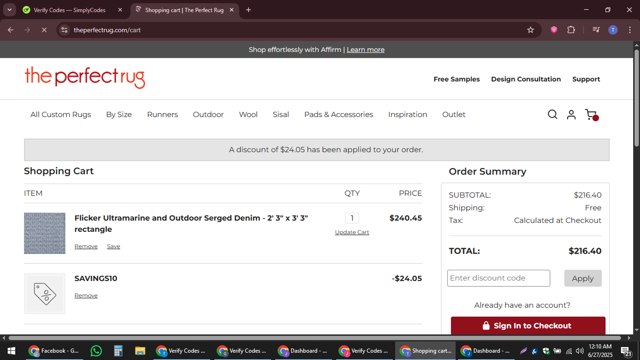640x360 pixels.
Task: Click the quantity field showing 1
Action: pos(352,218)
